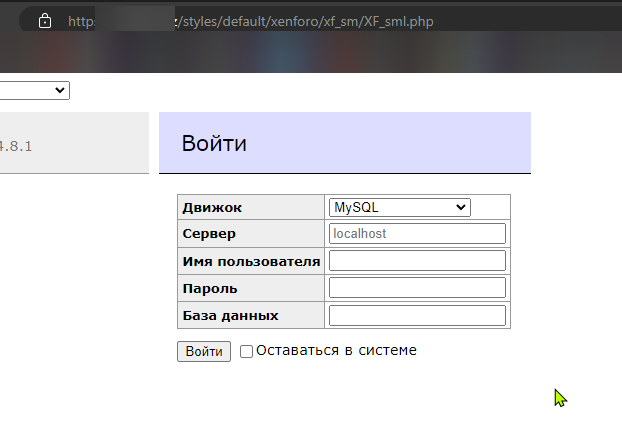Click the arrow on the Движок select box
622x421 pixels.
pyautogui.click(x=461, y=207)
